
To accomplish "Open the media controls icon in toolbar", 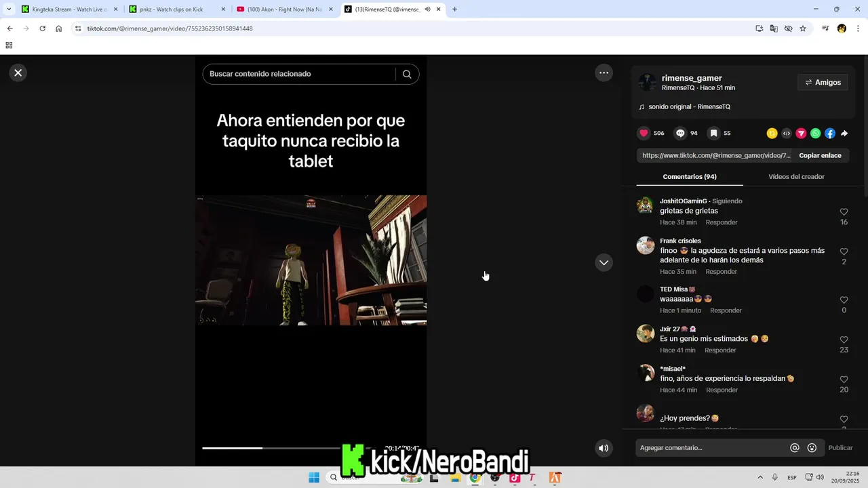I will pos(825,28).
